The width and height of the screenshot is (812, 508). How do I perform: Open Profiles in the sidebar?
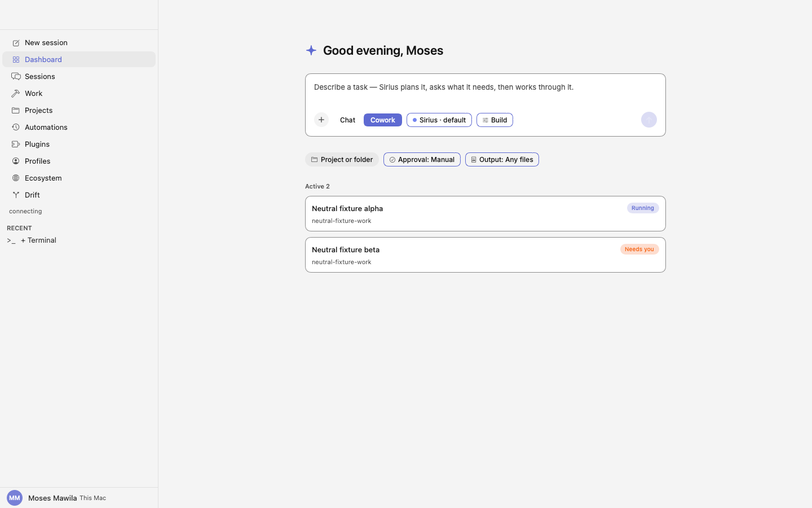pos(79,161)
